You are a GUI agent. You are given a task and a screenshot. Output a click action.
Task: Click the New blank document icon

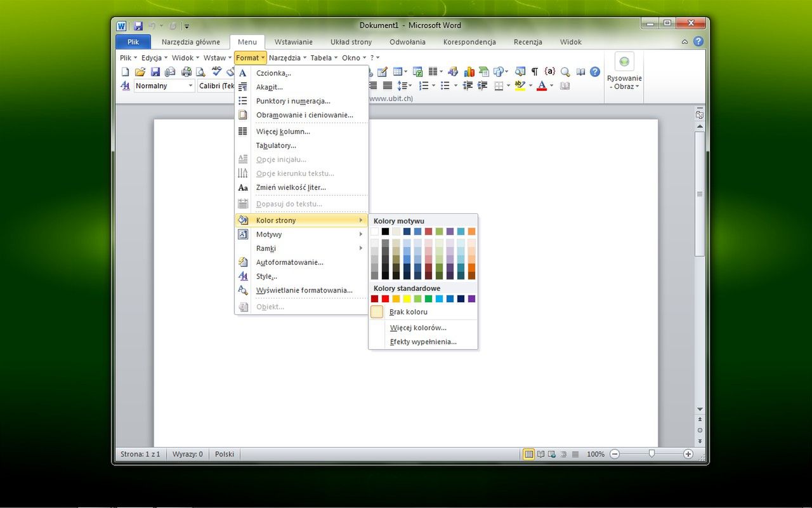(125, 72)
